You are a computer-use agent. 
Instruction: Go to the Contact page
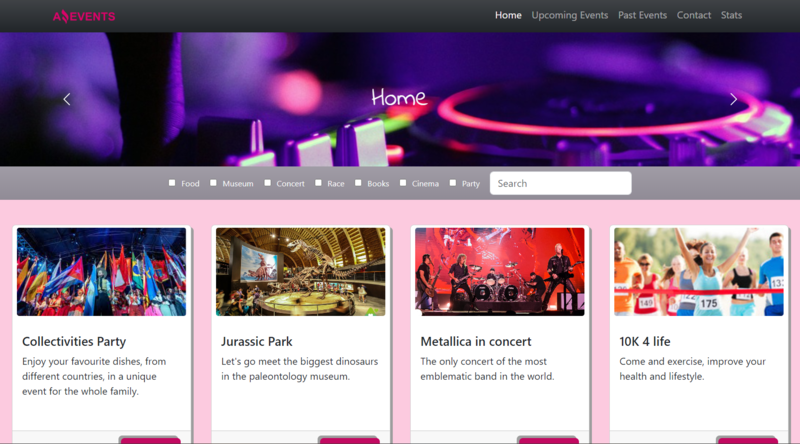(x=694, y=15)
